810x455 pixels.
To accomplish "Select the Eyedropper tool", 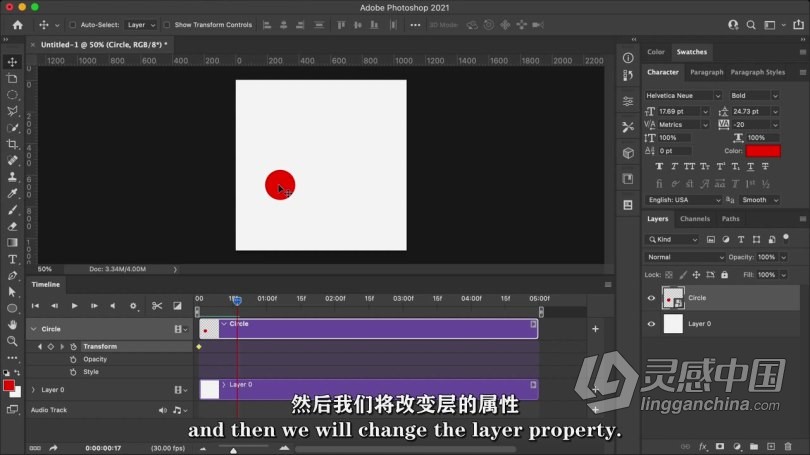I will click(12, 193).
